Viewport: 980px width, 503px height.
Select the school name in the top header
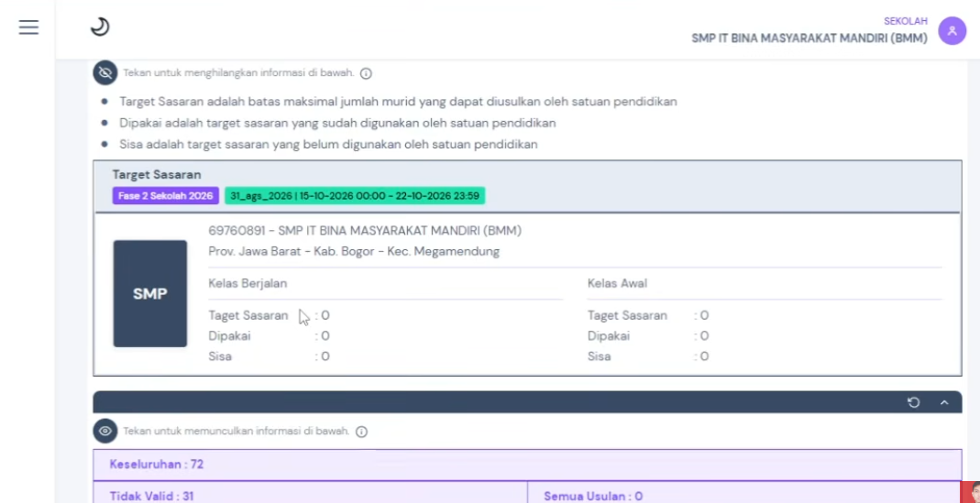tap(809, 38)
